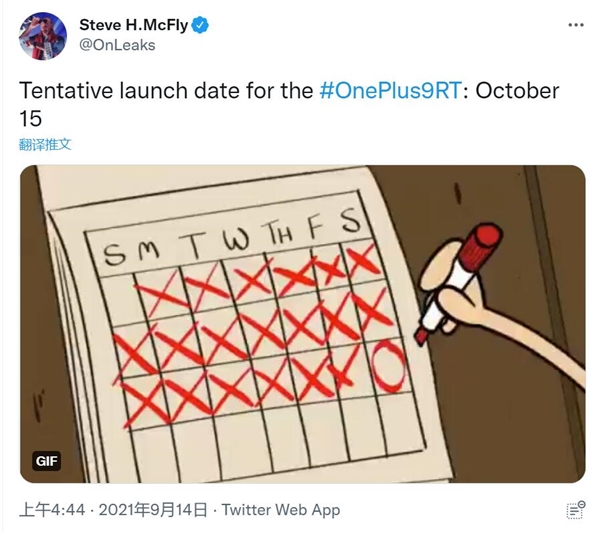Click the 翻译推文 translate link
Image resolution: width=600 pixels, height=535 pixels.
coord(45,145)
